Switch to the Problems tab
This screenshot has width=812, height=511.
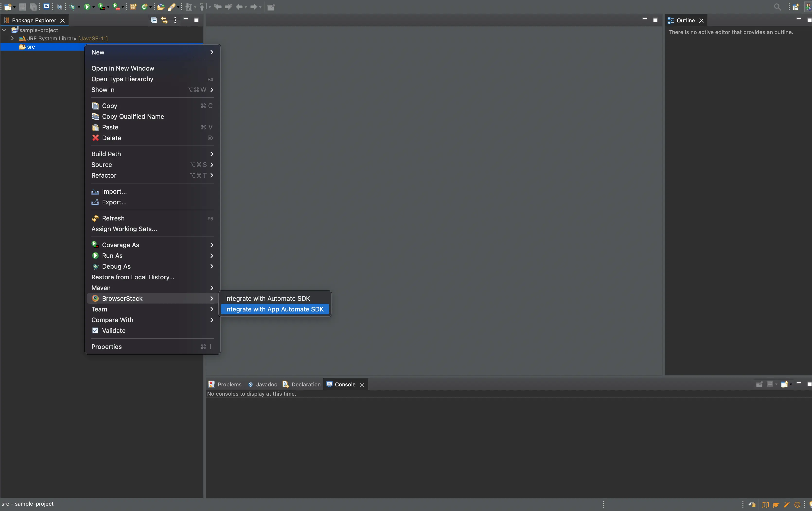[x=229, y=384]
